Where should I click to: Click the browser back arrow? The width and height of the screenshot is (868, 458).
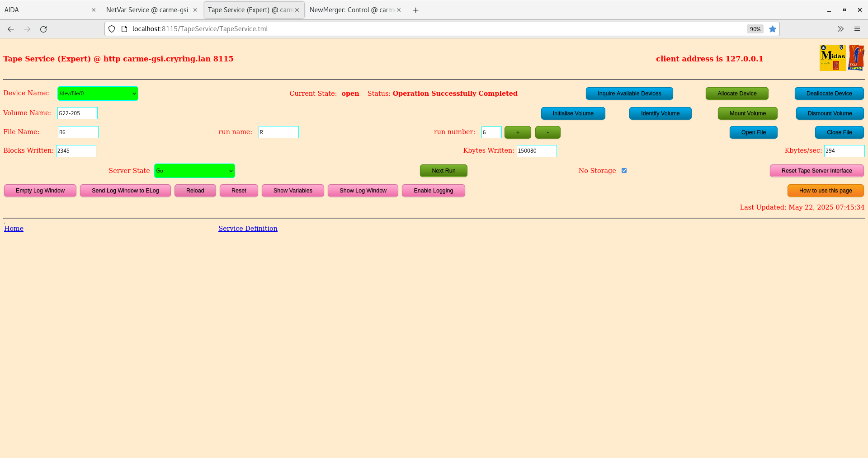10,29
